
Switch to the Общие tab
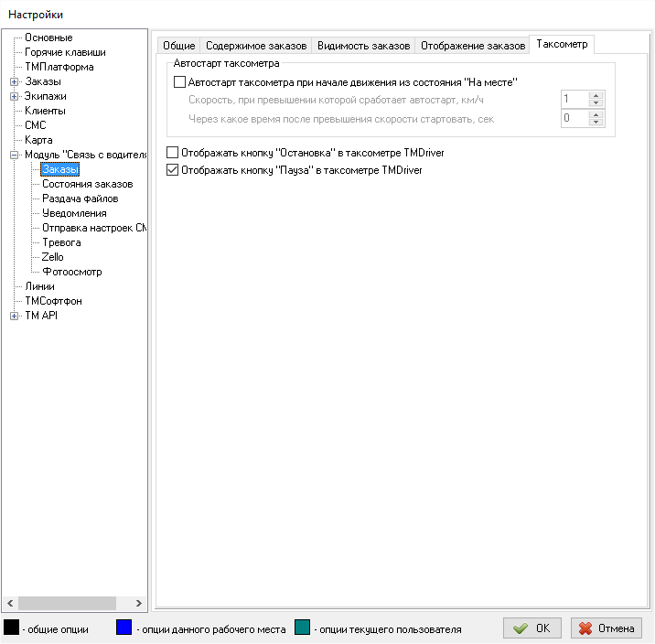coord(179,46)
